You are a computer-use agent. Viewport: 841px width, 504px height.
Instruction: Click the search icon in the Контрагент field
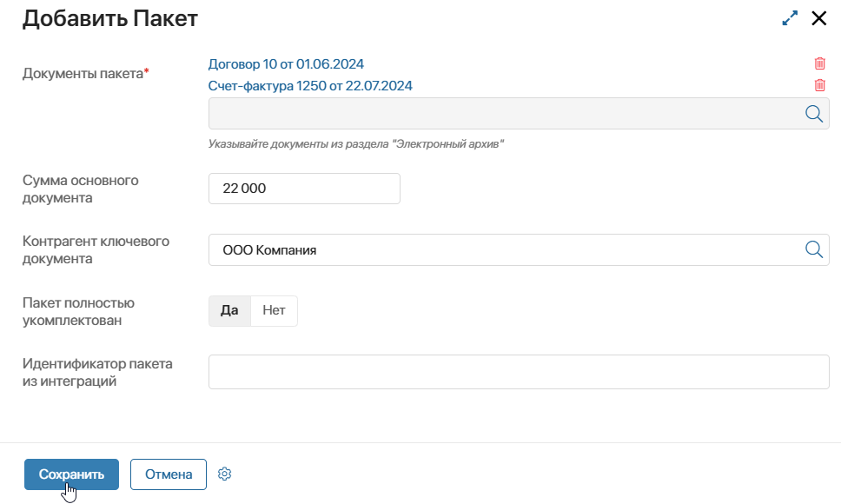814,249
